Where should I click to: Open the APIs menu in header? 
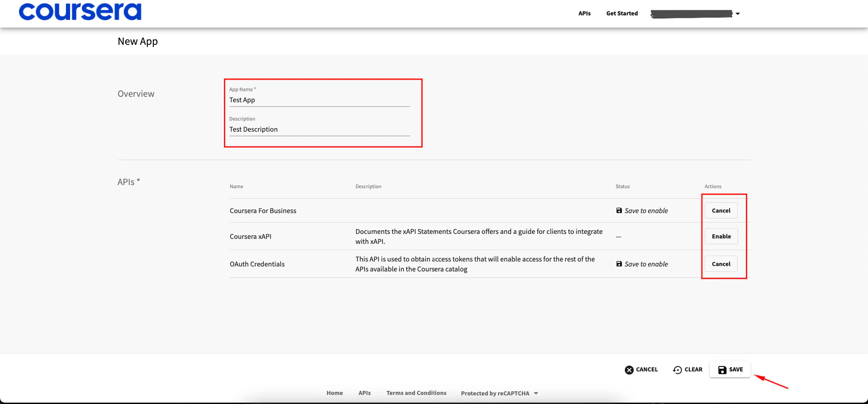click(x=584, y=14)
